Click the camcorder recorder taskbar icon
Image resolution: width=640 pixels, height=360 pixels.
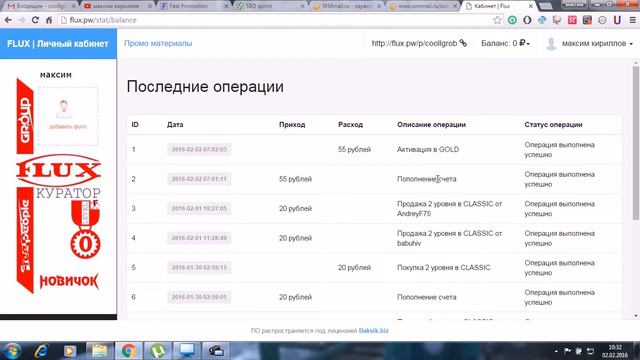(x=216, y=351)
